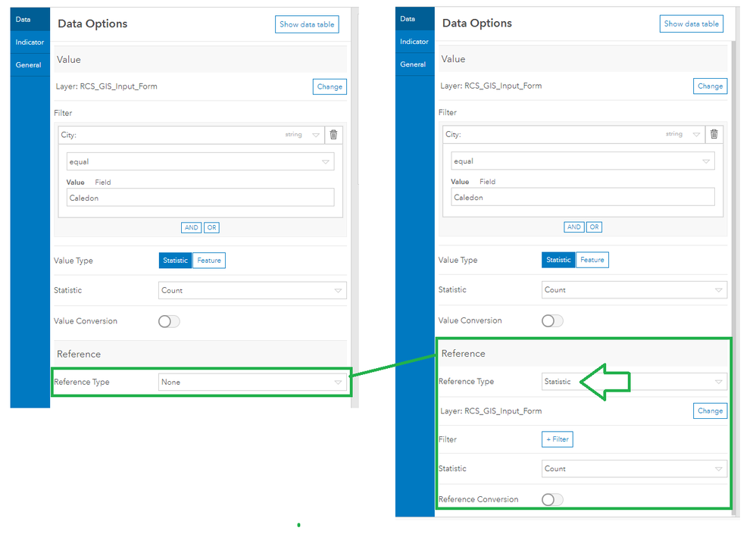Enable the Reference Conversion switch

pyautogui.click(x=552, y=500)
